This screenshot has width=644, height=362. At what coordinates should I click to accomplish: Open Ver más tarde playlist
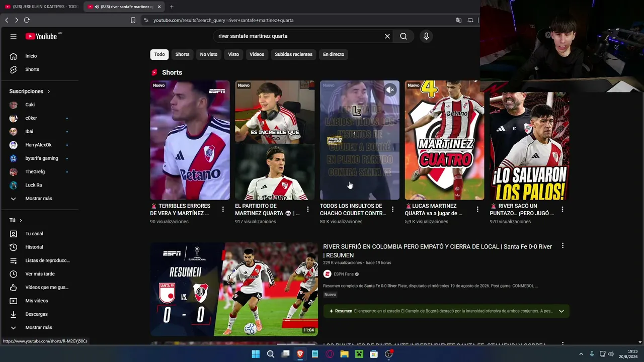pos(39,274)
